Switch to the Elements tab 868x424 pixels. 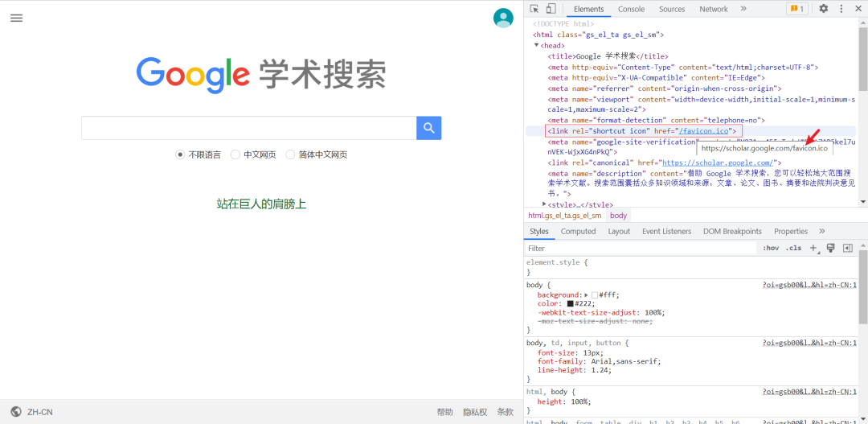pos(588,9)
